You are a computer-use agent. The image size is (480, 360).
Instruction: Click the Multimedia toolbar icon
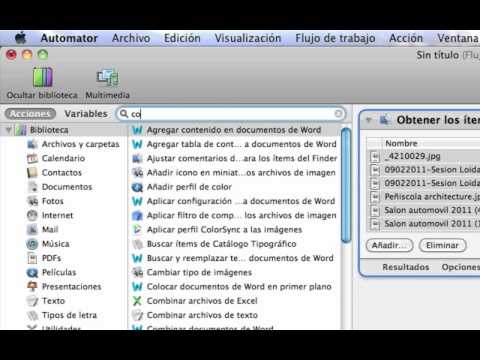[x=107, y=77]
